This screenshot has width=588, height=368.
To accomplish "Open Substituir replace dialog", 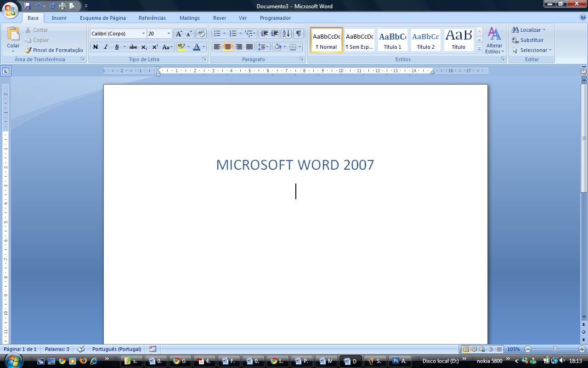I will pyautogui.click(x=528, y=40).
